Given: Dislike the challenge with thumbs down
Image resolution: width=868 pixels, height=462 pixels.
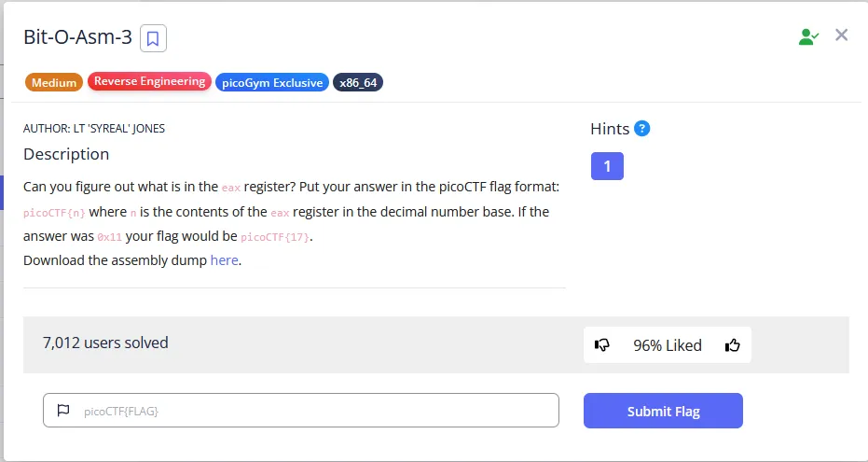Looking at the screenshot, I should [602, 345].
